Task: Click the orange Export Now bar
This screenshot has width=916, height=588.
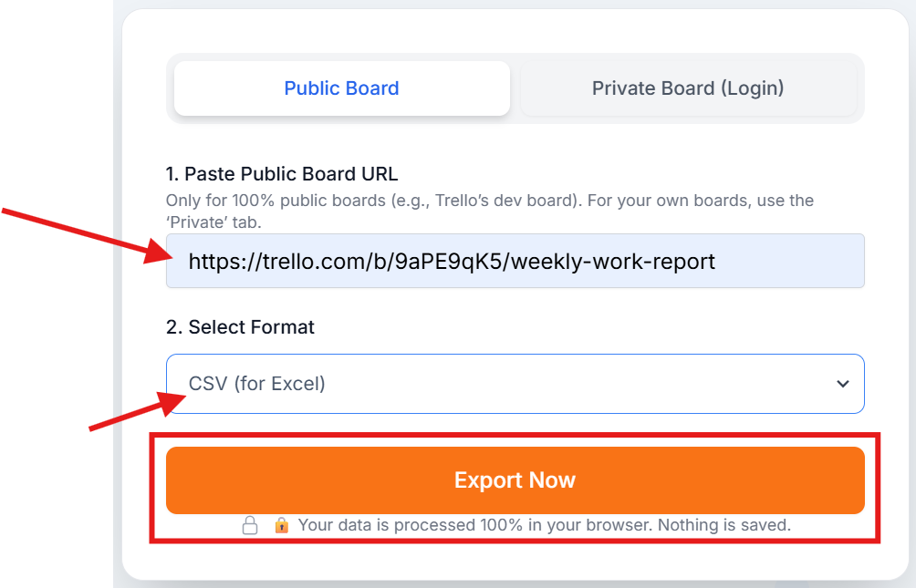Action: tap(515, 480)
